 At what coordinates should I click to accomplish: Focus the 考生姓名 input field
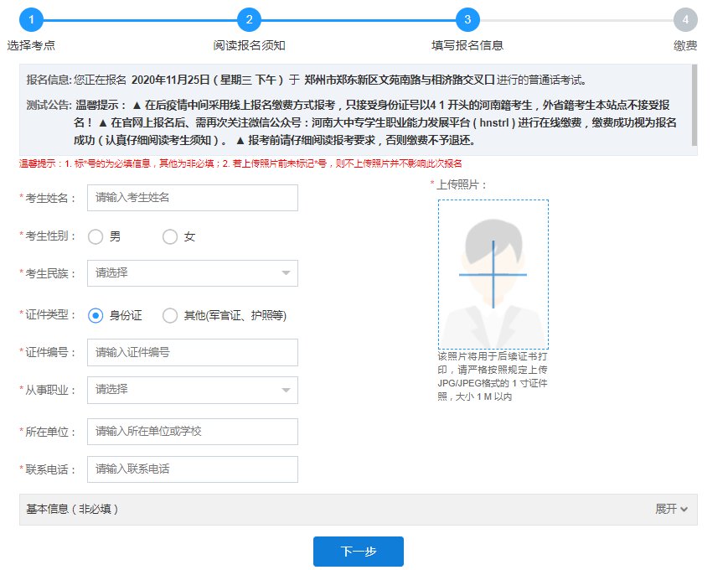193,198
